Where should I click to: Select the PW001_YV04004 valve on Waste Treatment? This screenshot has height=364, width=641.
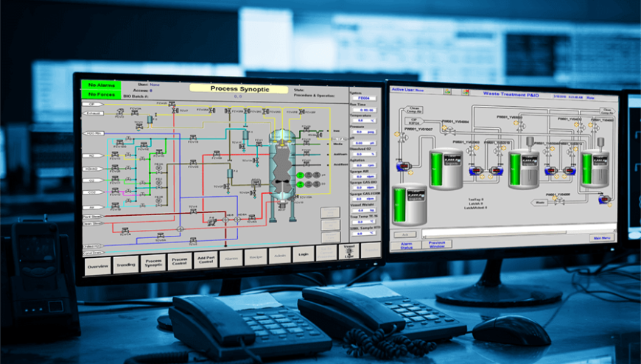coord(450,131)
